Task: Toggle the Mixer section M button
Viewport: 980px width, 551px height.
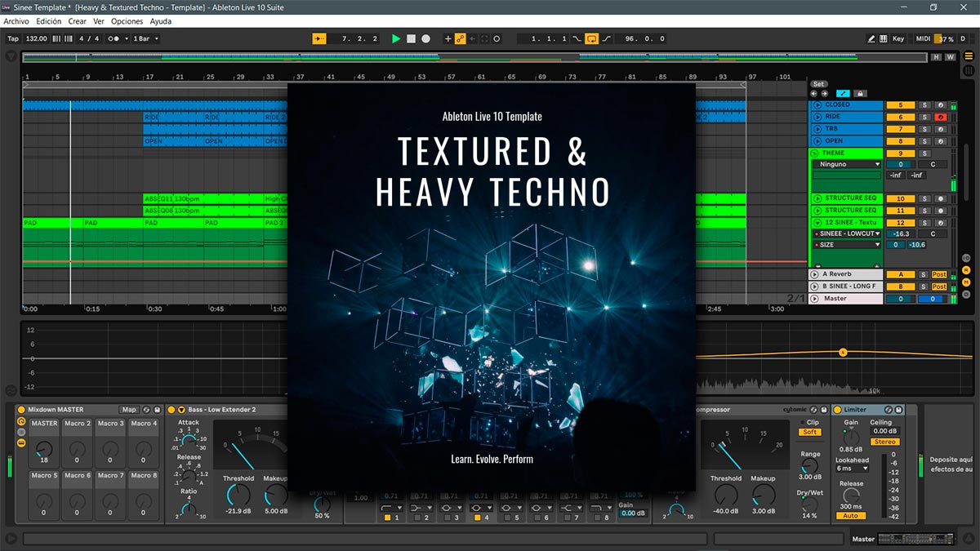Action: [966, 282]
